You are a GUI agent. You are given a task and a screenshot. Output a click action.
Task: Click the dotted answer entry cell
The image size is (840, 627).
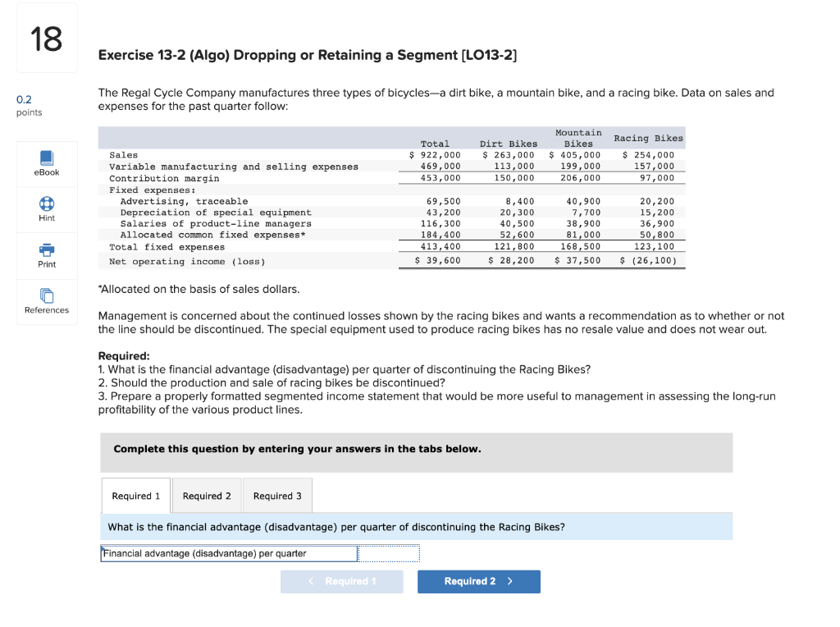pyautogui.click(x=389, y=553)
